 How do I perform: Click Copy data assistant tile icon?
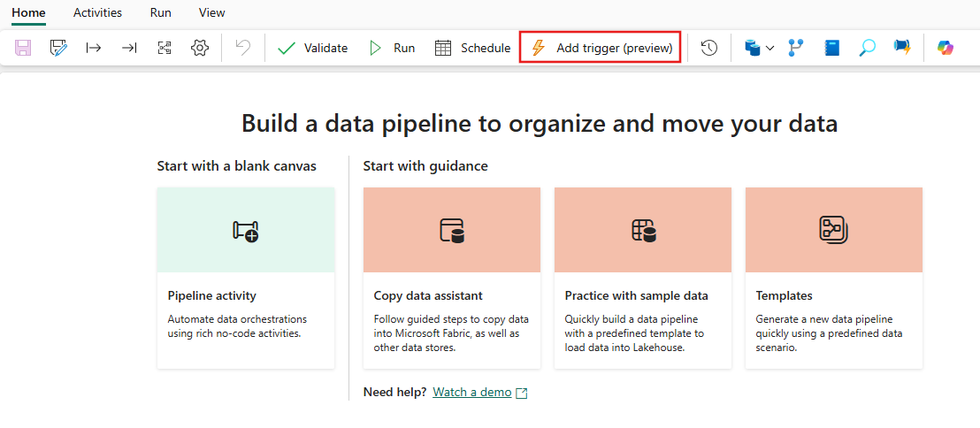(452, 231)
